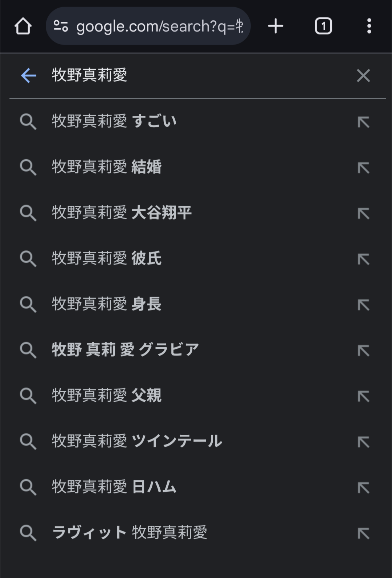Search icon beside すごい suggestion
Viewport: 392px width, 578px height.
coord(28,121)
